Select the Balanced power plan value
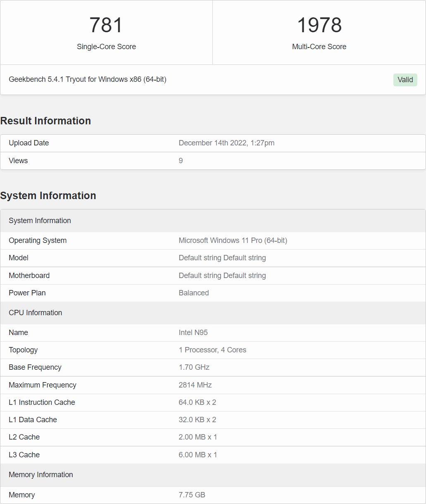The image size is (426, 504). pyautogui.click(x=193, y=293)
